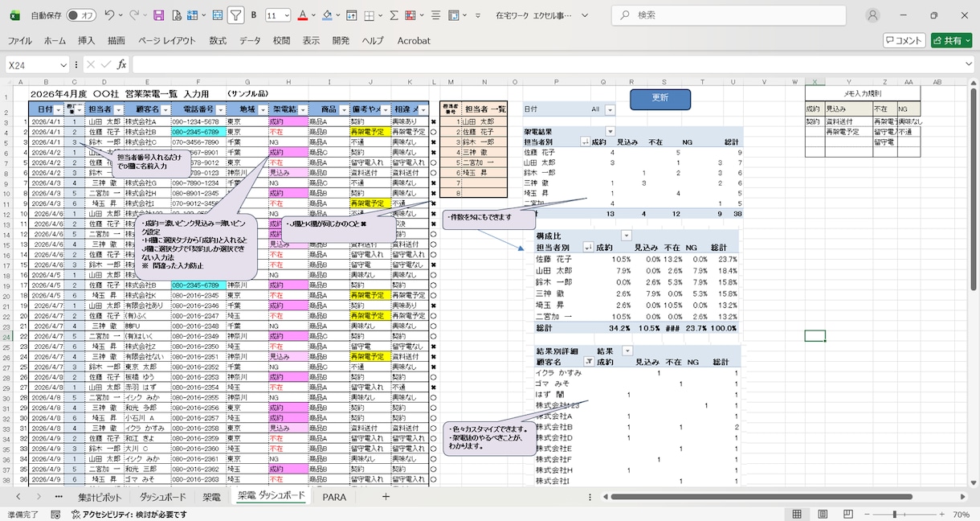Image resolution: width=980 pixels, height=521 pixels.
Task: Open the 日付 column filter dropdown
Action: click(x=59, y=109)
